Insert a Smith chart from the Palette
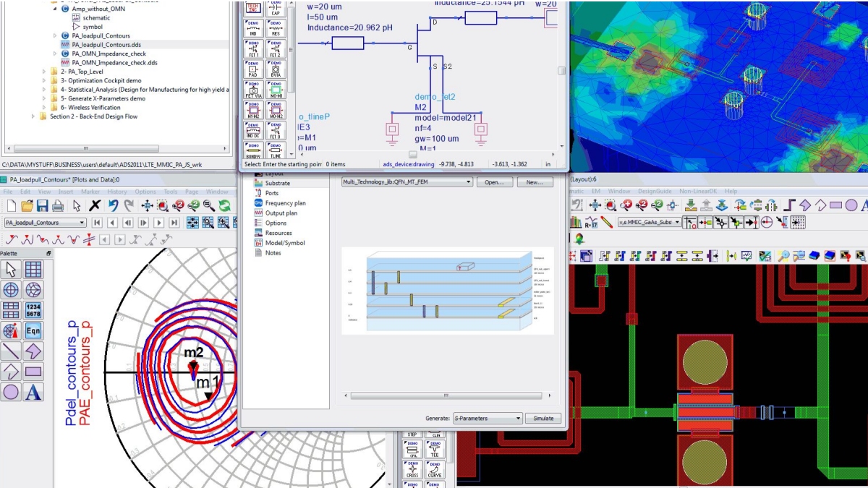 click(33, 290)
